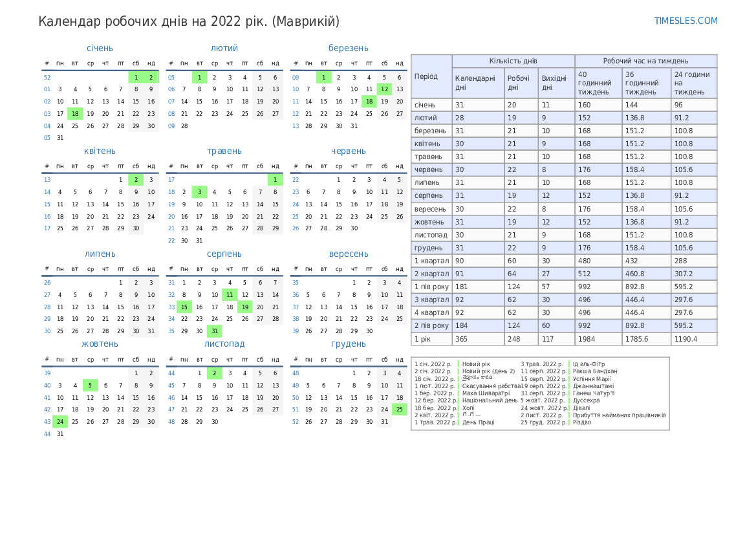Click the 'Період' column header
Image resolution: width=756 pixels, height=535 pixels.
431,77
